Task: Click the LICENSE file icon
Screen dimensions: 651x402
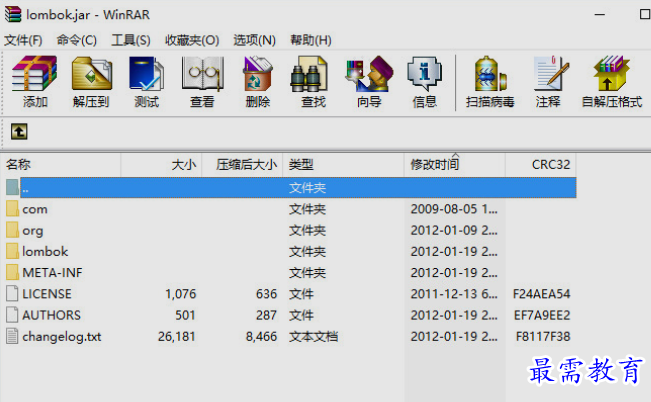Action: pyautogui.click(x=12, y=294)
